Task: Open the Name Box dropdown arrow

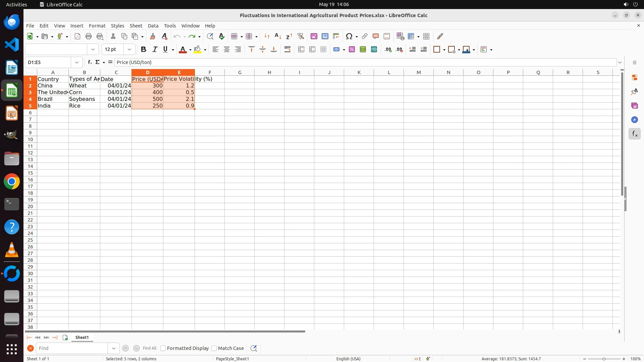Action: pyautogui.click(x=77, y=62)
